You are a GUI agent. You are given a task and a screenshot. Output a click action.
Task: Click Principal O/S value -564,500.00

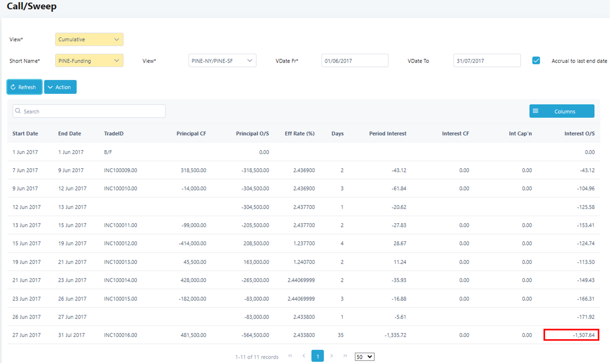point(255,335)
